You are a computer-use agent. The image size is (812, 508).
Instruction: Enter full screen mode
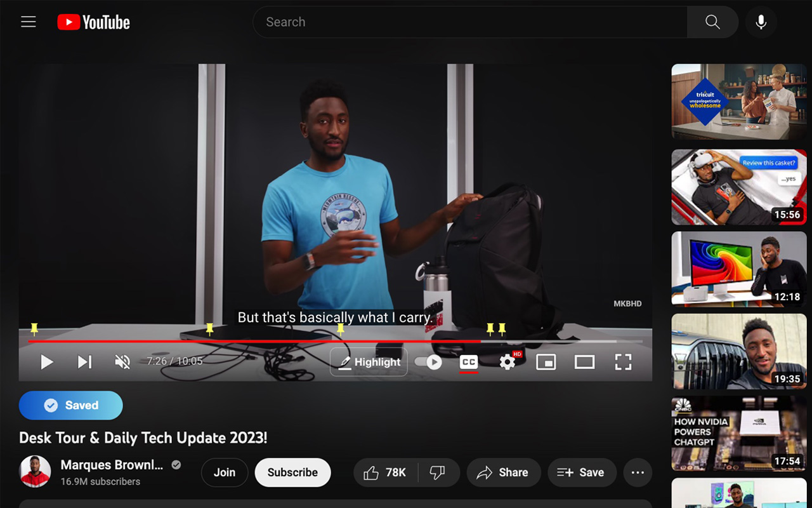pyautogui.click(x=623, y=362)
